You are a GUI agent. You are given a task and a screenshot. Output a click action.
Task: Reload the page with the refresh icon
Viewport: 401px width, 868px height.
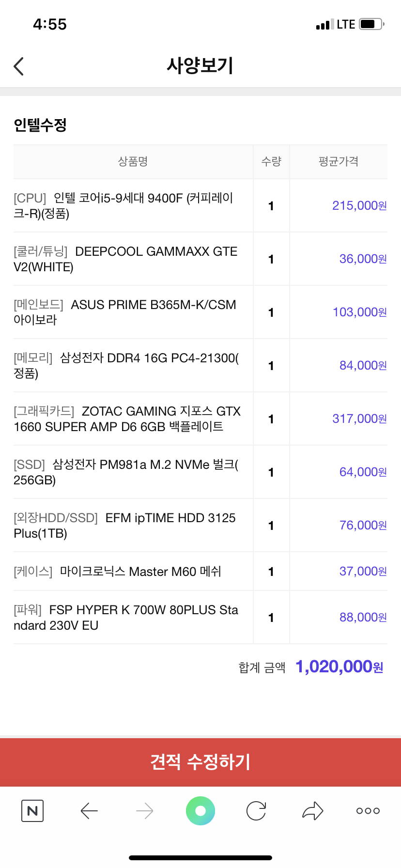[256, 811]
